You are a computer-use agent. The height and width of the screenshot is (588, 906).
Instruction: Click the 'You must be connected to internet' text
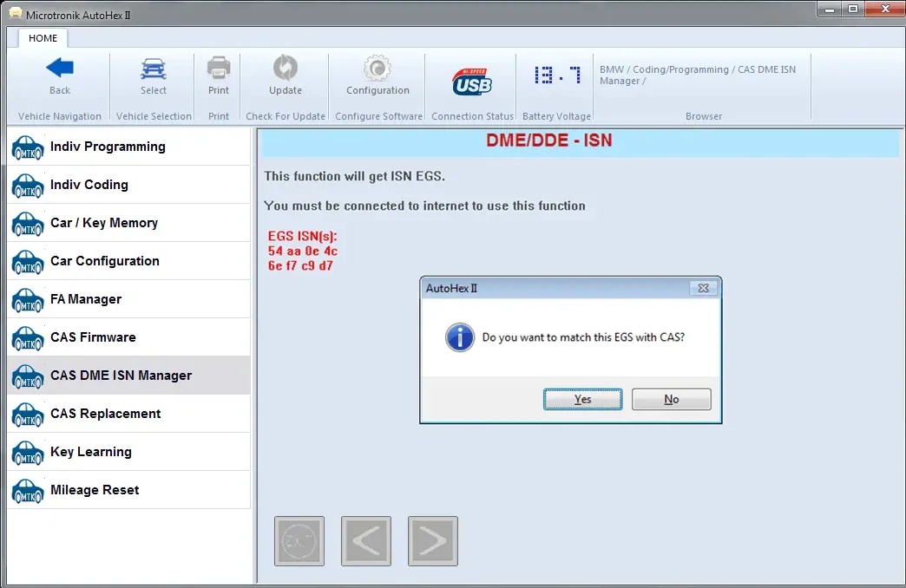[424, 206]
